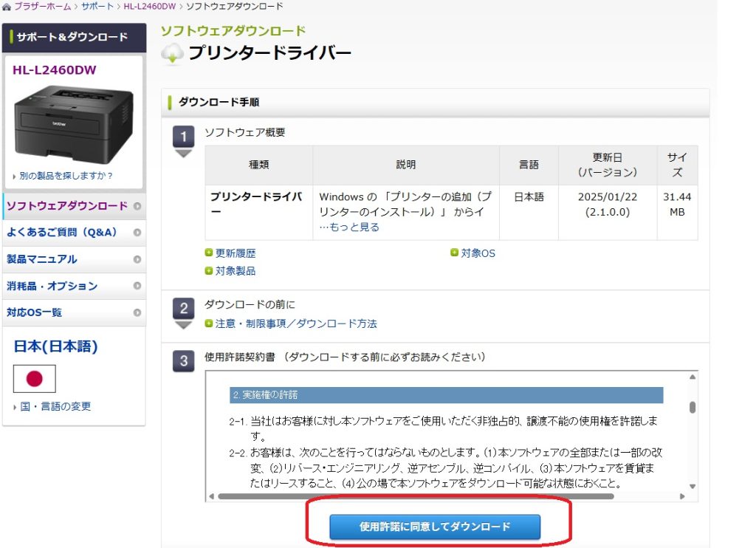Click the arrow icon beside よくあるご質問（Q&A）

click(137, 233)
